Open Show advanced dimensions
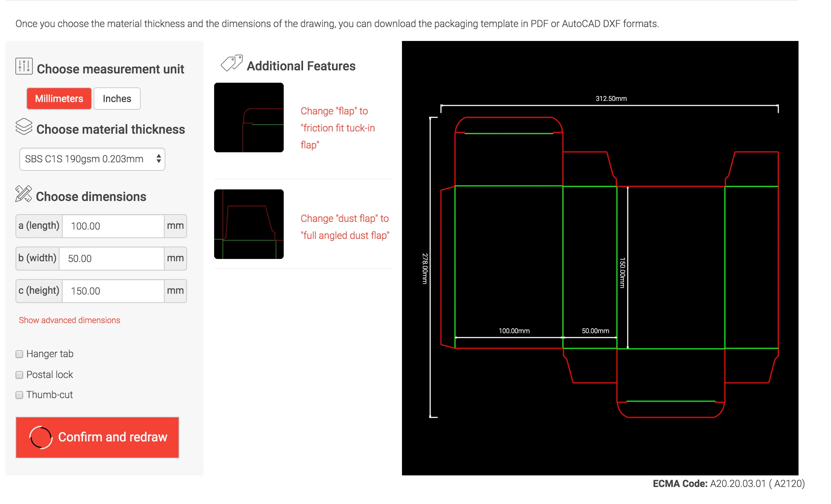 (x=69, y=320)
